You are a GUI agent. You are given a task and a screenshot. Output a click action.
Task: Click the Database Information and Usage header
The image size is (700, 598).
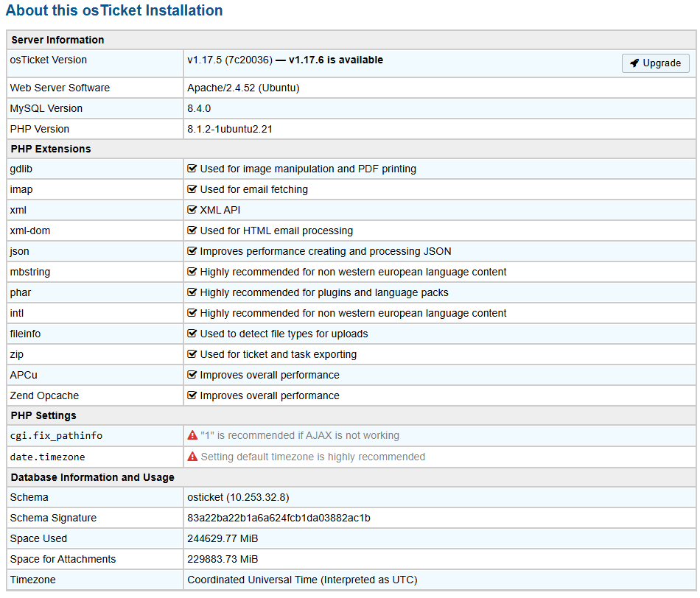click(x=92, y=477)
